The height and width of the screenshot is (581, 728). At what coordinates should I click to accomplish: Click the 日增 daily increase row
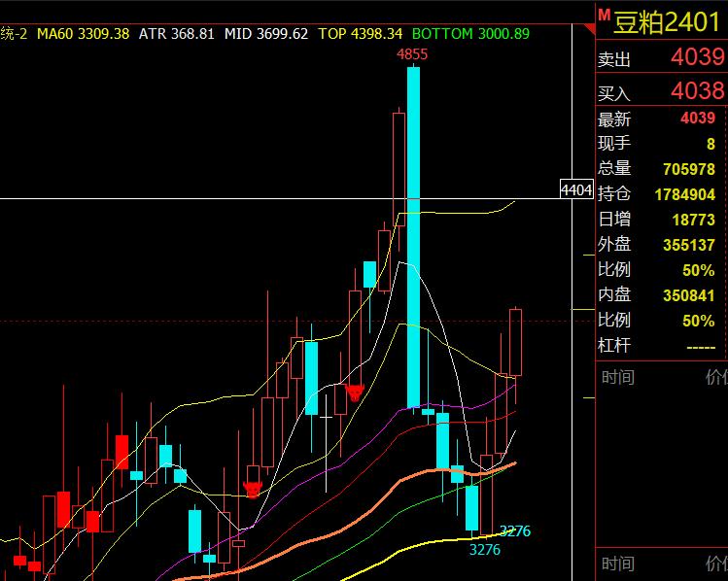pos(661,220)
